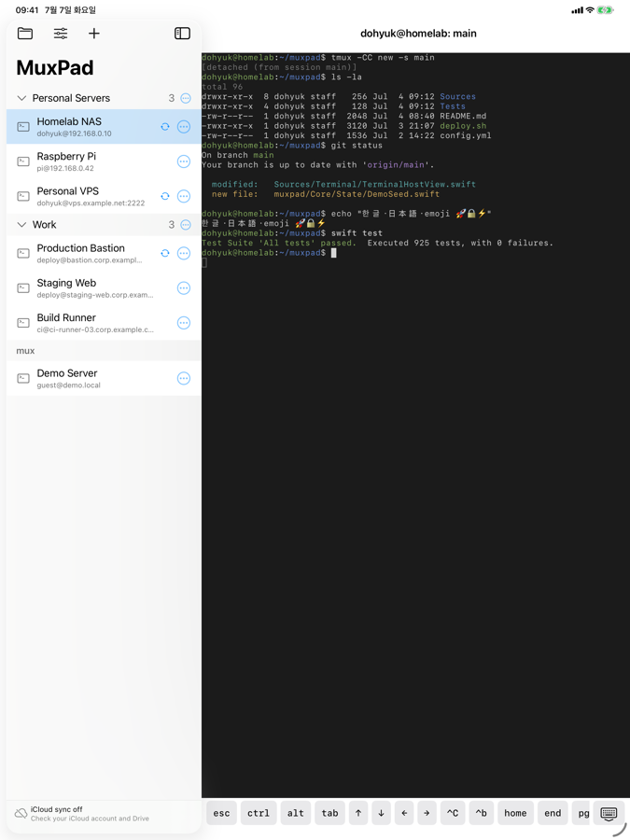Tap the ctrl modifier key

pos(259,813)
